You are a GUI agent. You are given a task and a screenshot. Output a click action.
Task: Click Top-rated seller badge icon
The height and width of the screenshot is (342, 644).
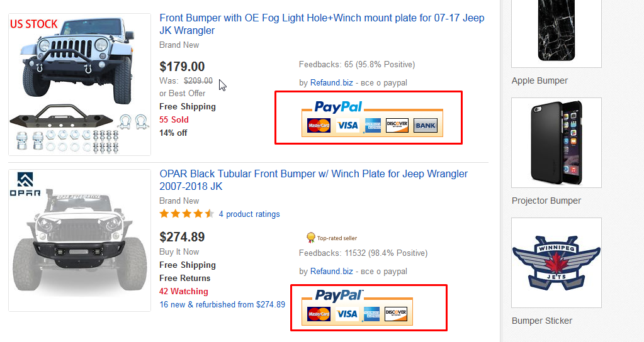pyautogui.click(x=310, y=238)
